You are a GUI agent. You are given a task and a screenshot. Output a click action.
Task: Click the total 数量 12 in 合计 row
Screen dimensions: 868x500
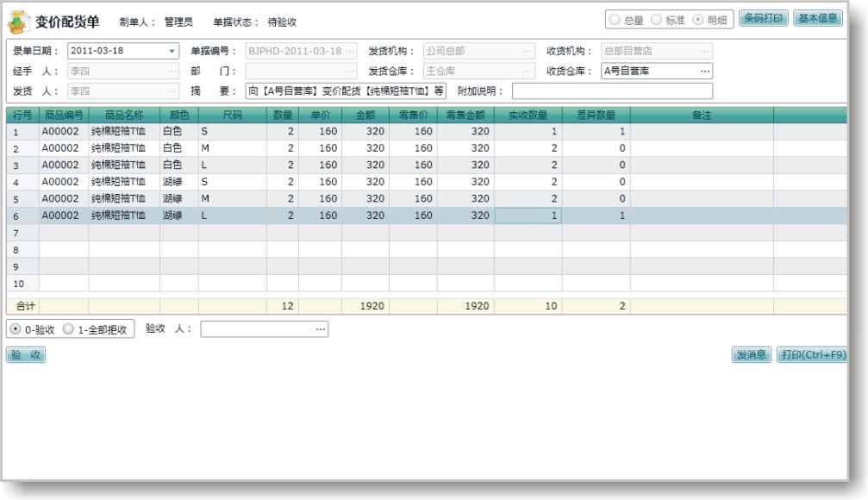coord(283,306)
